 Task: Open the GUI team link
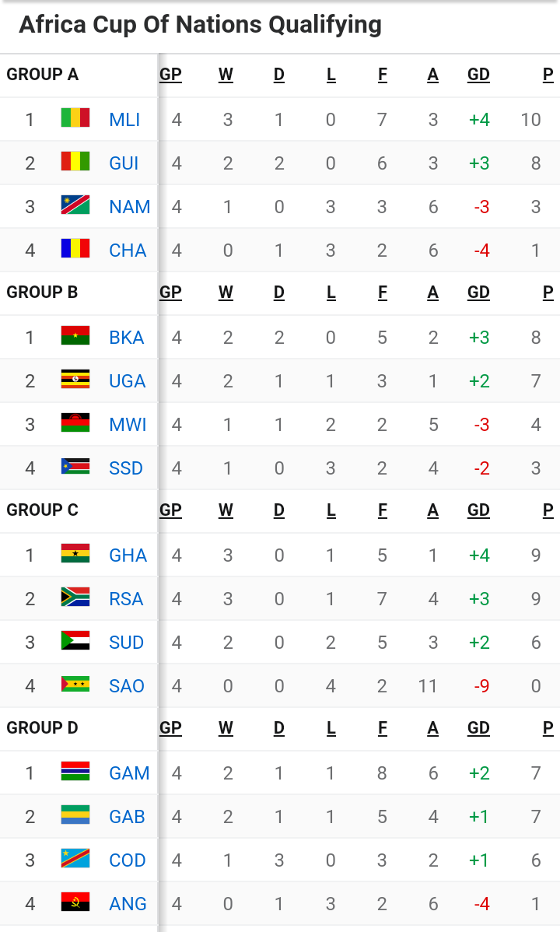(x=124, y=163)
